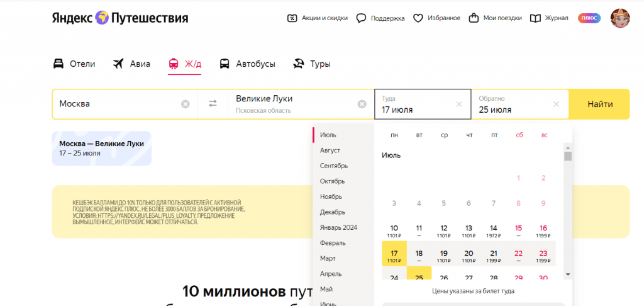This screenshot has width=644, height=306.
Task: Switch to Ж/д tab
Action: tap(185, 64)
